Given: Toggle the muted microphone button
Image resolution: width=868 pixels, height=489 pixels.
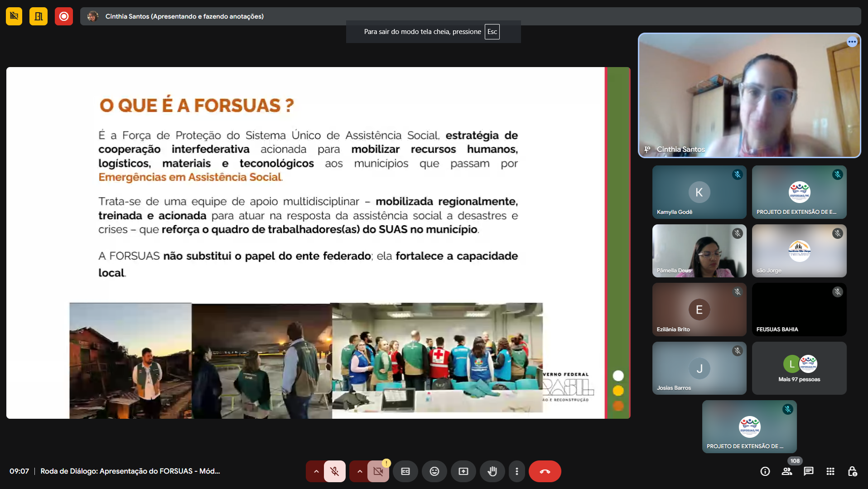Looking at the screenshot, I should (x=335, y=471).
